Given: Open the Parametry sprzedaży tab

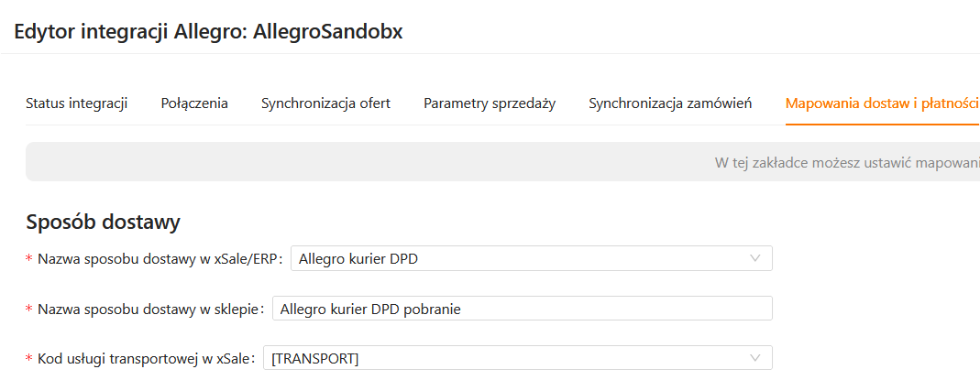Looking at the screenshot, I should click(x=490, y=103).
